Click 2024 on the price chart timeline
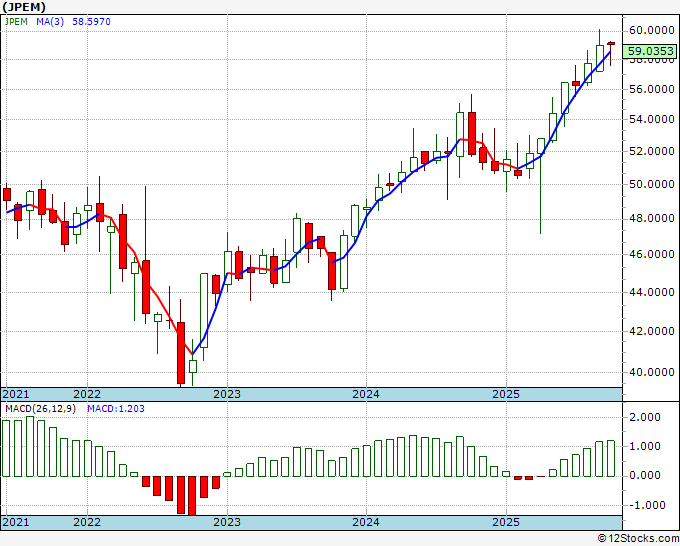This screenshot has width=680, height=546. pos(366,394)
